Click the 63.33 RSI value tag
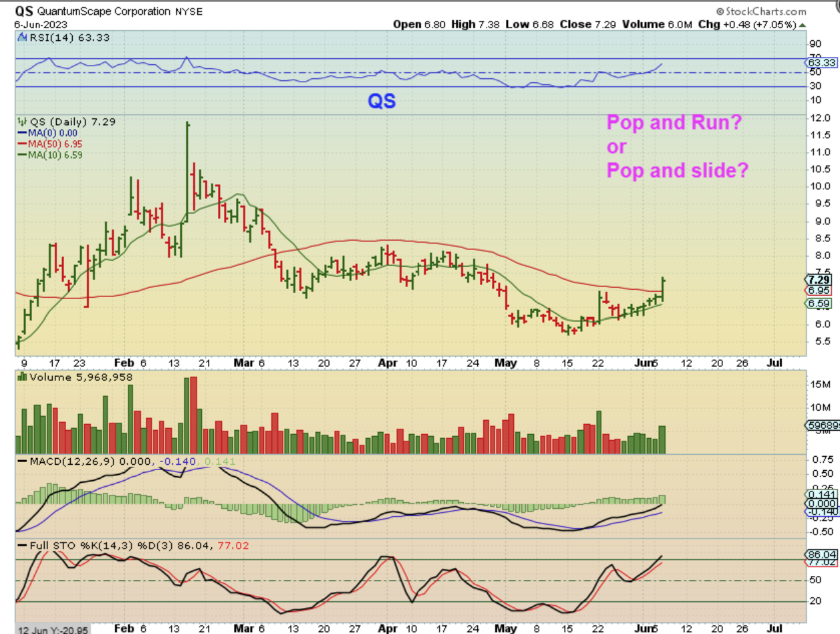 tap(820, 62)
